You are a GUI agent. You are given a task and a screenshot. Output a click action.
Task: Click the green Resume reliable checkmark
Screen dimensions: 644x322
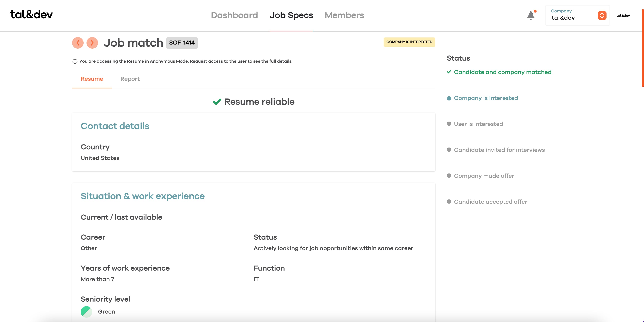coord(217,102)
